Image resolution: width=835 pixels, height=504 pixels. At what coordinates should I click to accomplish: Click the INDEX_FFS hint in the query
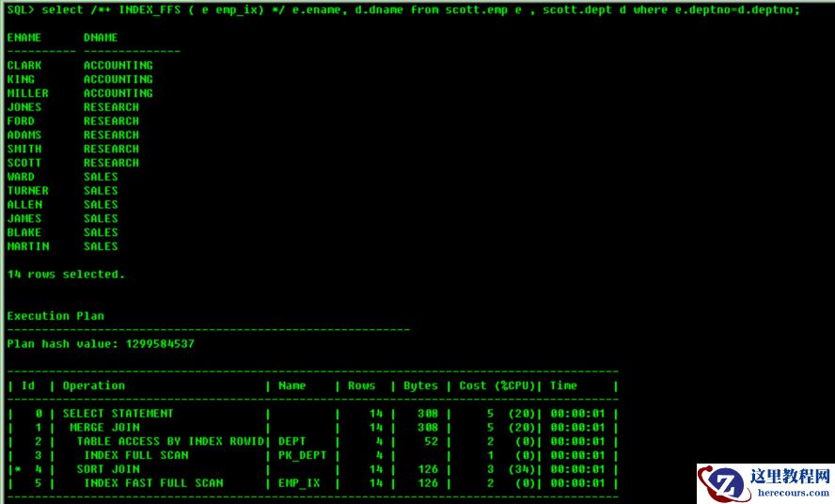(x=150, y=10)
